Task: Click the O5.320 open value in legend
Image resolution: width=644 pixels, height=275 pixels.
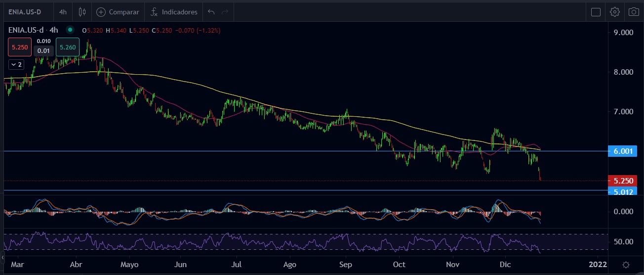Action: (x=92, y=30)
